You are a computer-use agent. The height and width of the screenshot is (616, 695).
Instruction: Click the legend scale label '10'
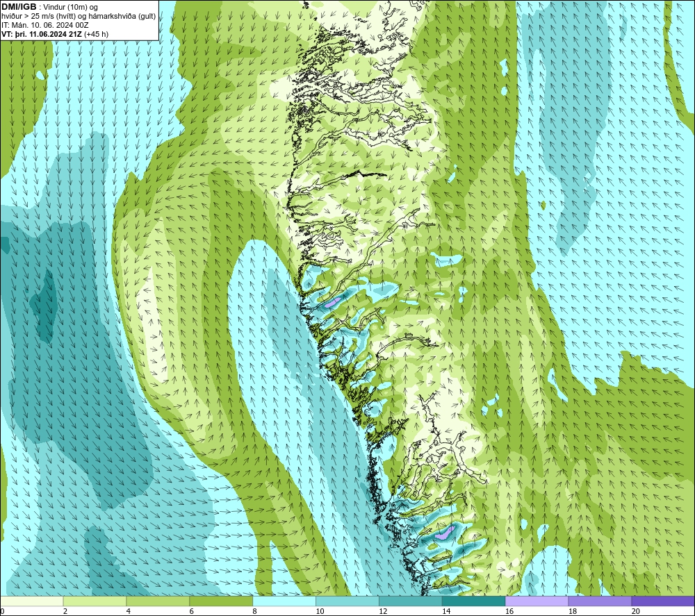tap(320, 611)
